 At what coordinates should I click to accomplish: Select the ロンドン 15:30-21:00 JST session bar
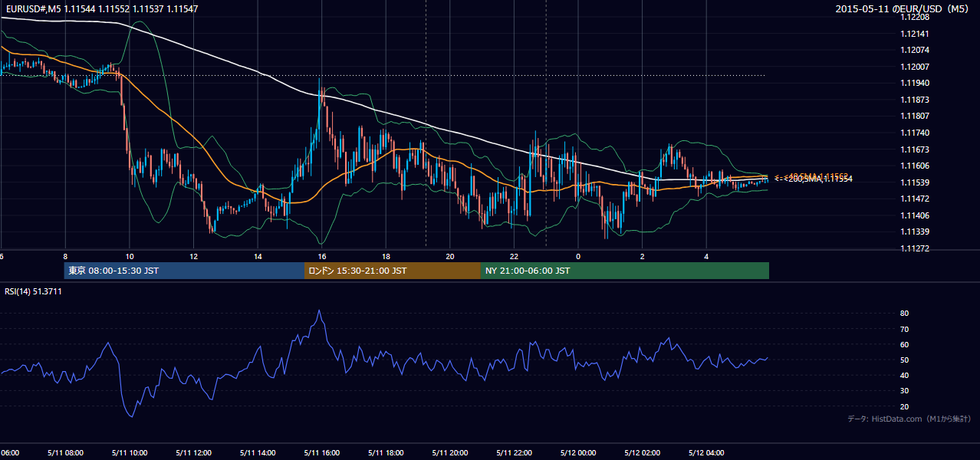click(x=393, y=271)
